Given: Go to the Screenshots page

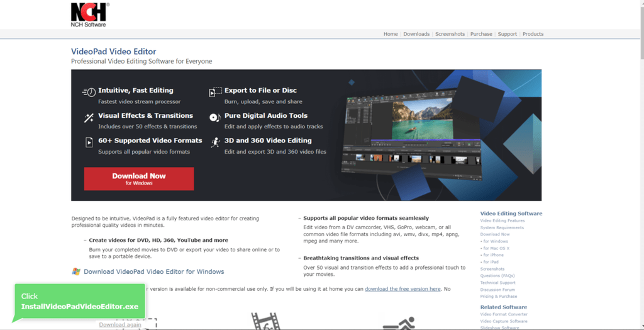Looking at the screenshot, I should [x=450, y=34].
